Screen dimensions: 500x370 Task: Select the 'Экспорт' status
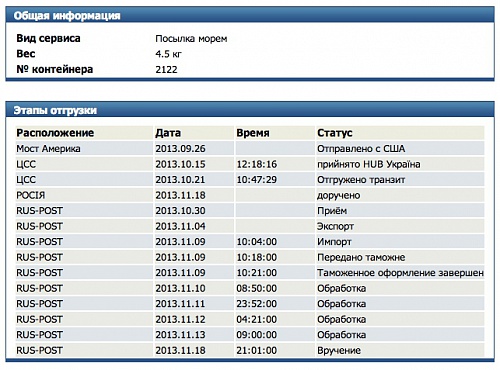(335, 227)
